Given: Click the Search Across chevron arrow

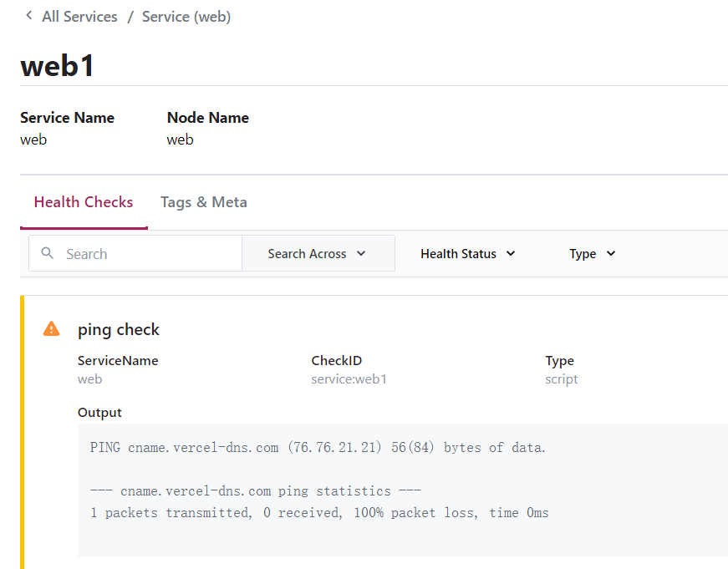Looking at the screenshot, I should [x=361, y=253].
